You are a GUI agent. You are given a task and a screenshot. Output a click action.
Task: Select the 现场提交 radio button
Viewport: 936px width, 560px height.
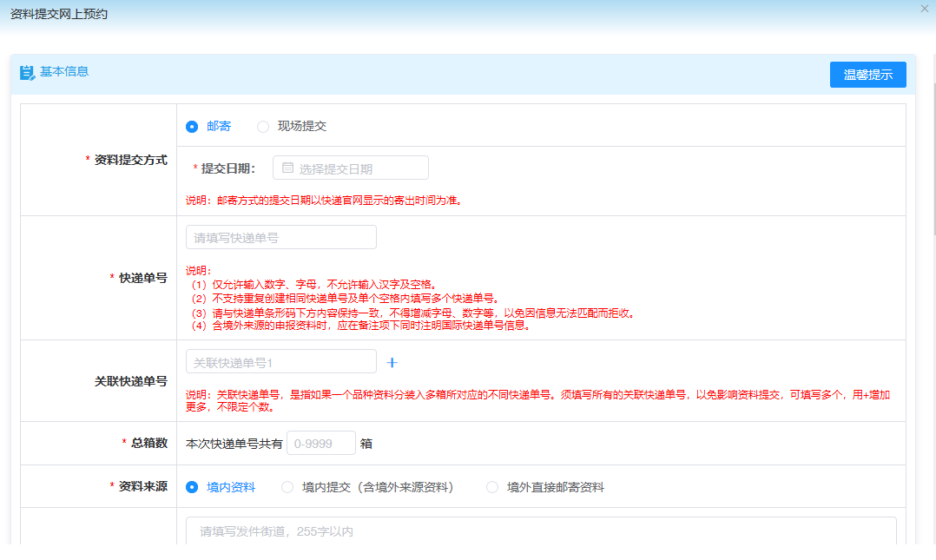click(263, 126)
